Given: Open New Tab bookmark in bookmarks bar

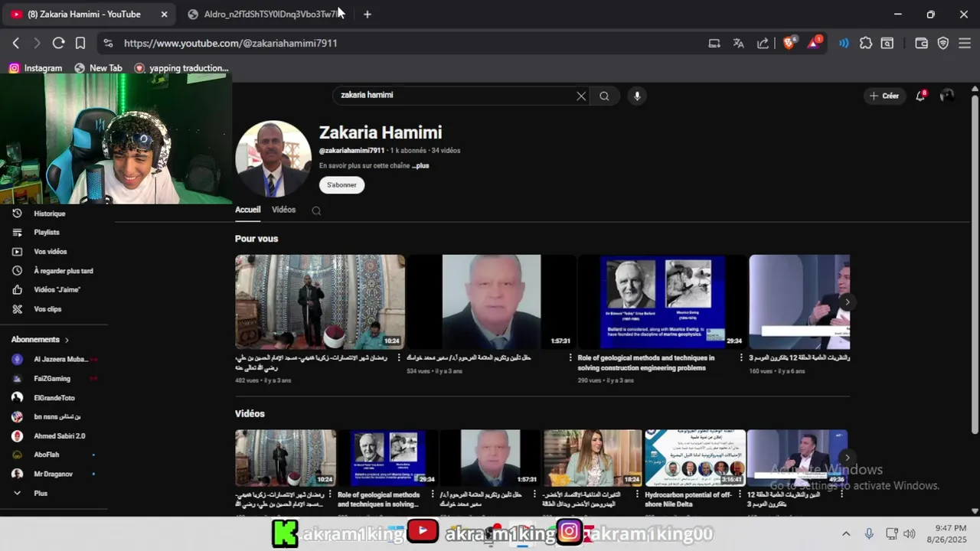Looking at the screenshot, I should (98, 68).
